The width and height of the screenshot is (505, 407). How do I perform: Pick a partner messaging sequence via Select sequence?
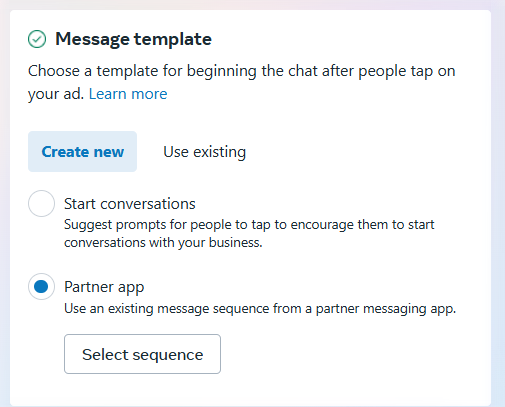point(142,354)
